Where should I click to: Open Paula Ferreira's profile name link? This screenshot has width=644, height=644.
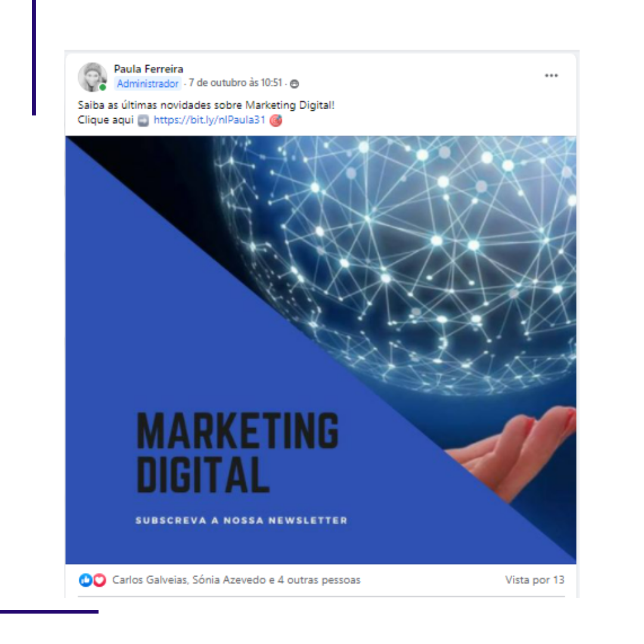(148, 69)
